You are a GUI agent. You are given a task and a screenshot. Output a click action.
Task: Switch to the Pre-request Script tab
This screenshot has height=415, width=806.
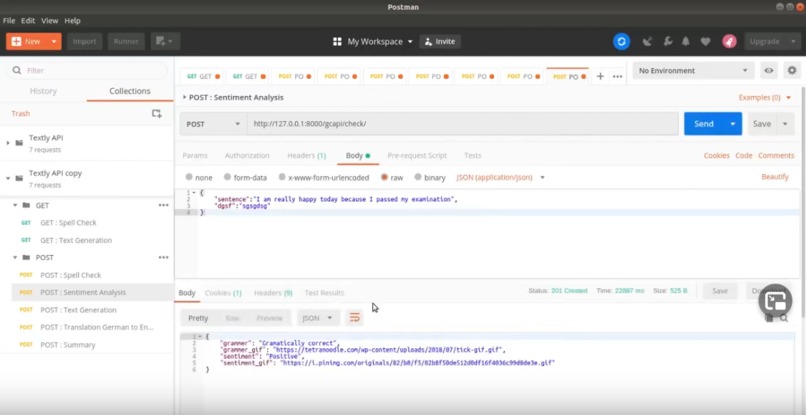click(417, 155)
